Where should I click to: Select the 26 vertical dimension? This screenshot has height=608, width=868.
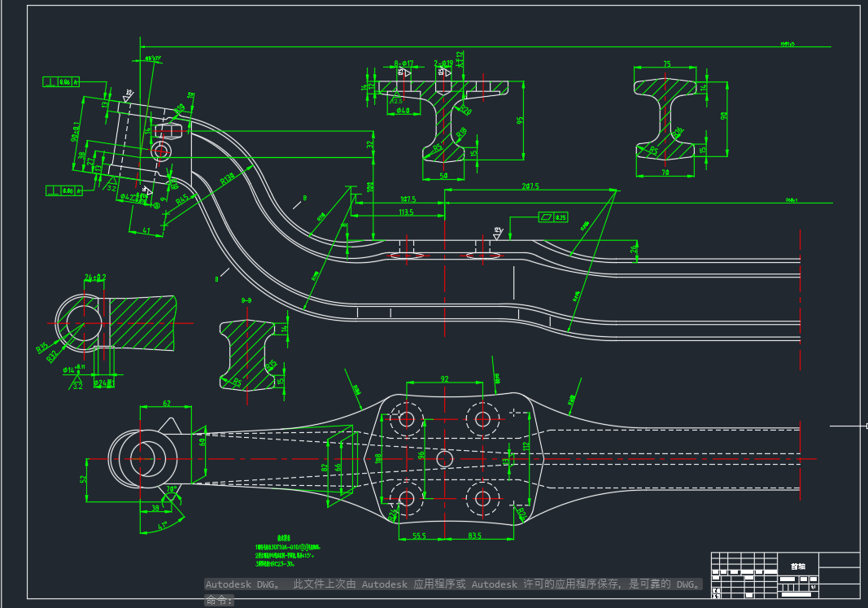634,250
